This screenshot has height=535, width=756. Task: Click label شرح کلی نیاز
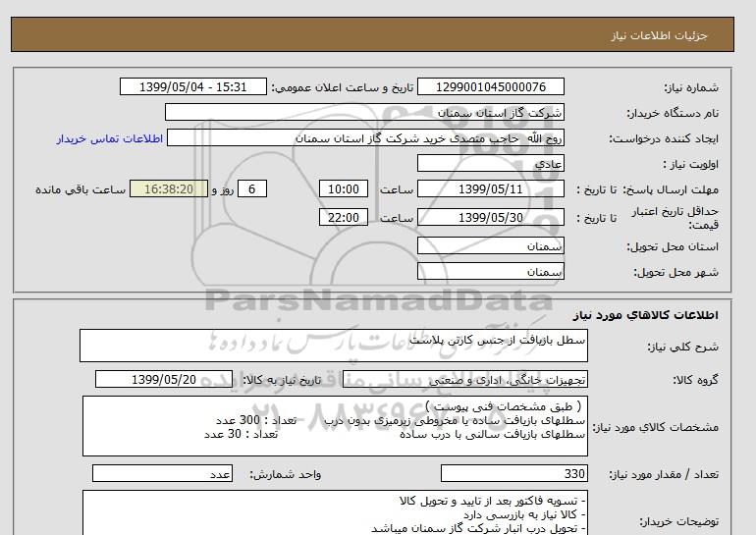[682, 347]
